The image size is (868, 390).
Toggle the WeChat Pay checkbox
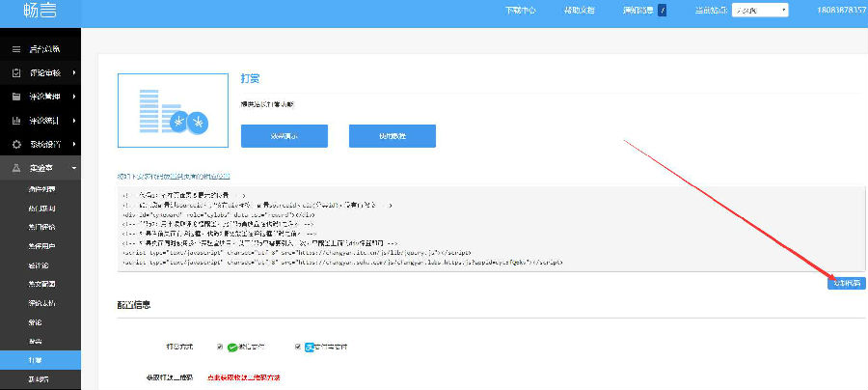220,347
